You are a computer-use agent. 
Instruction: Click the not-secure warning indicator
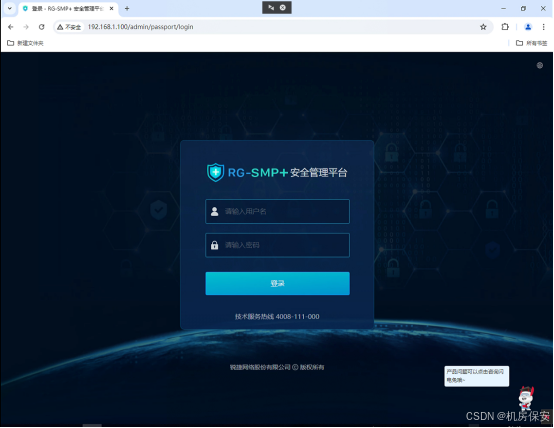[x=69, y=27]
